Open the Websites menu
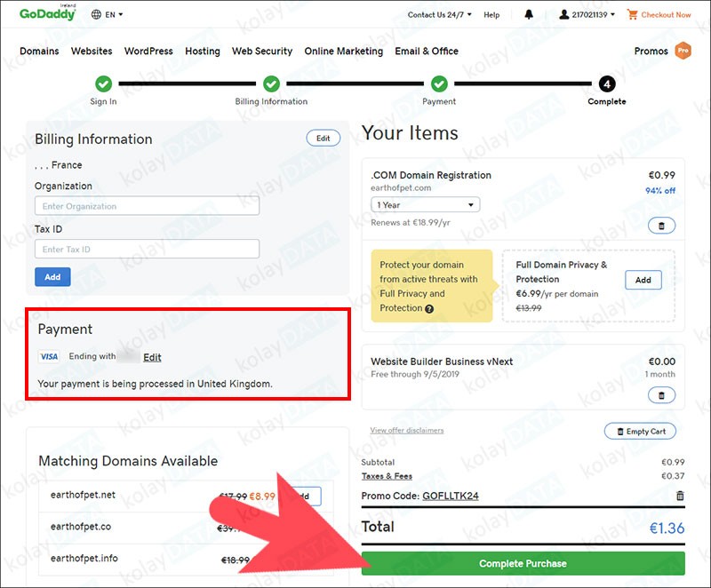711x588 pixels. pos(92,52)
